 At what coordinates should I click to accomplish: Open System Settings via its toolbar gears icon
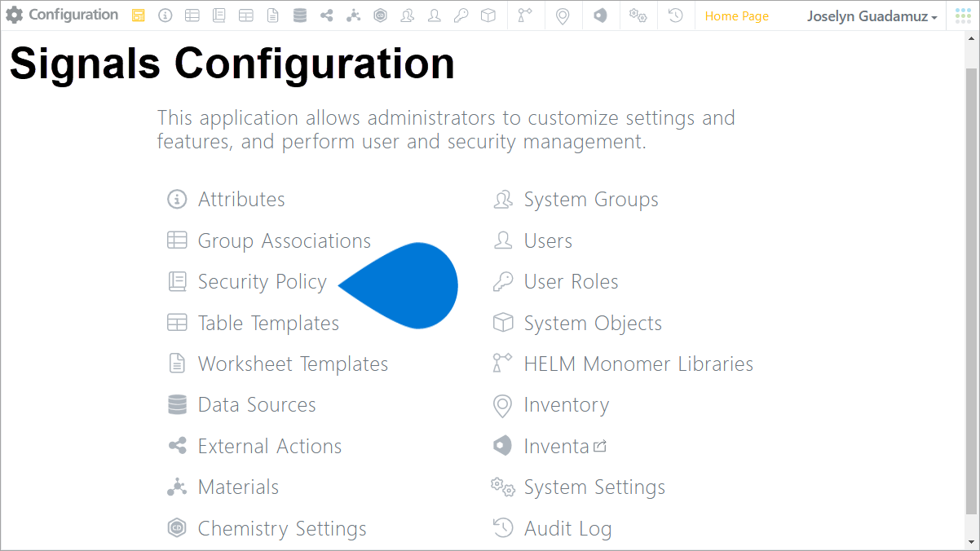pyautogui.click(x=638, y=15)
